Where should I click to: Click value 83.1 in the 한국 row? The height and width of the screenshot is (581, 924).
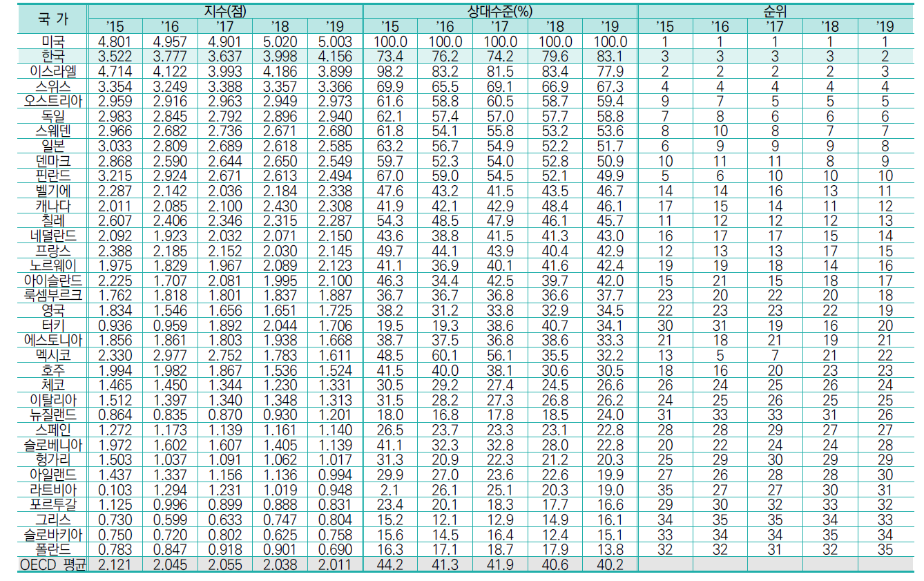610,57
